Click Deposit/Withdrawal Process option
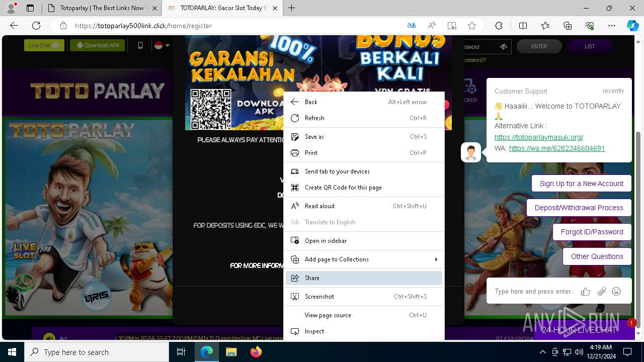This screenshot has width=644, height=362. click(x=579, y=208)
